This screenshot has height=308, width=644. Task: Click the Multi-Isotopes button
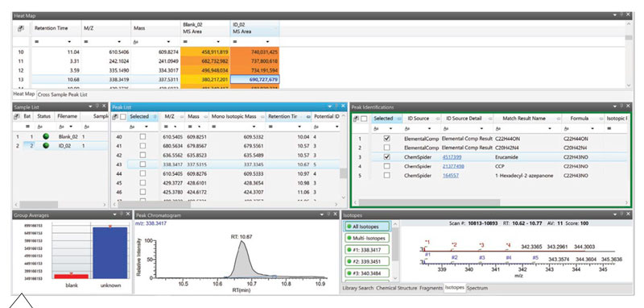coord(366,238)
